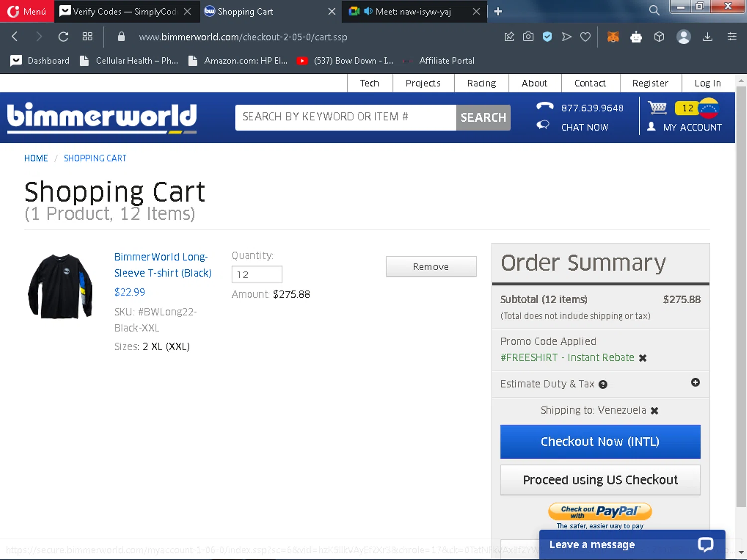Take a snapshot with the camera icon

(528, 36)
